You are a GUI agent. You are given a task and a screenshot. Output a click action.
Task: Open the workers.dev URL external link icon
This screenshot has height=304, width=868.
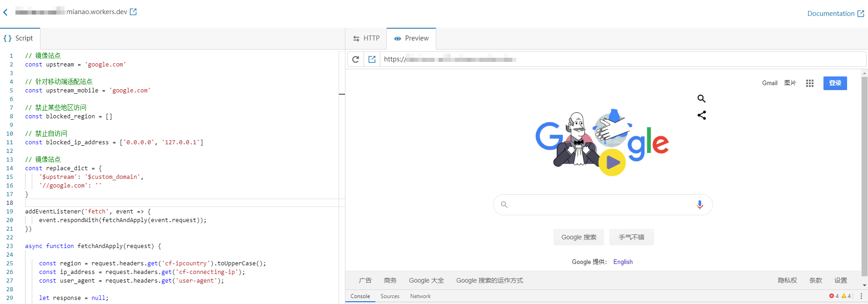click(133, 12)
